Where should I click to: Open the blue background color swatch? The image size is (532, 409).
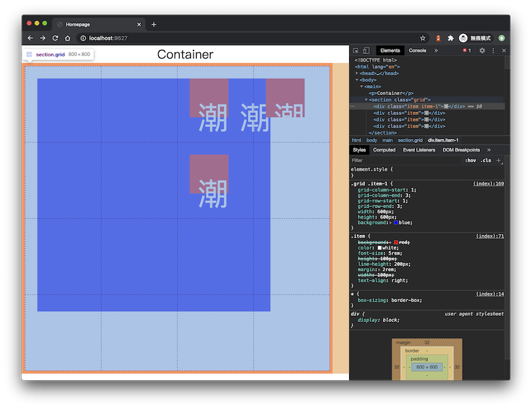[396, 223]
